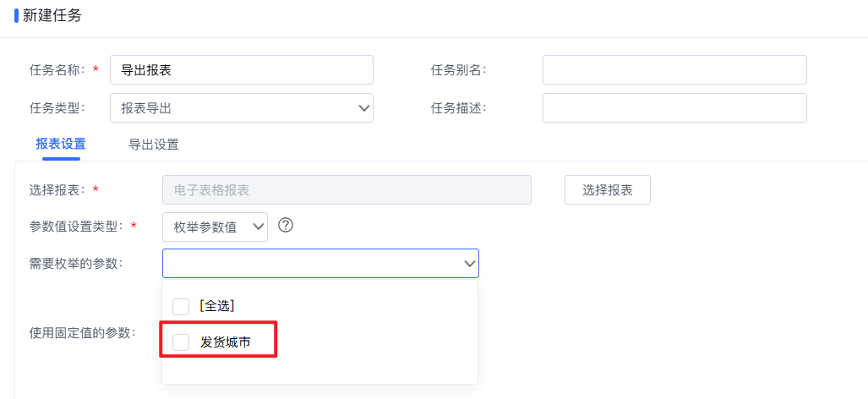
Task: Click the chevron arrow in 任务类型 dropdown
Action: pos(363,108)
